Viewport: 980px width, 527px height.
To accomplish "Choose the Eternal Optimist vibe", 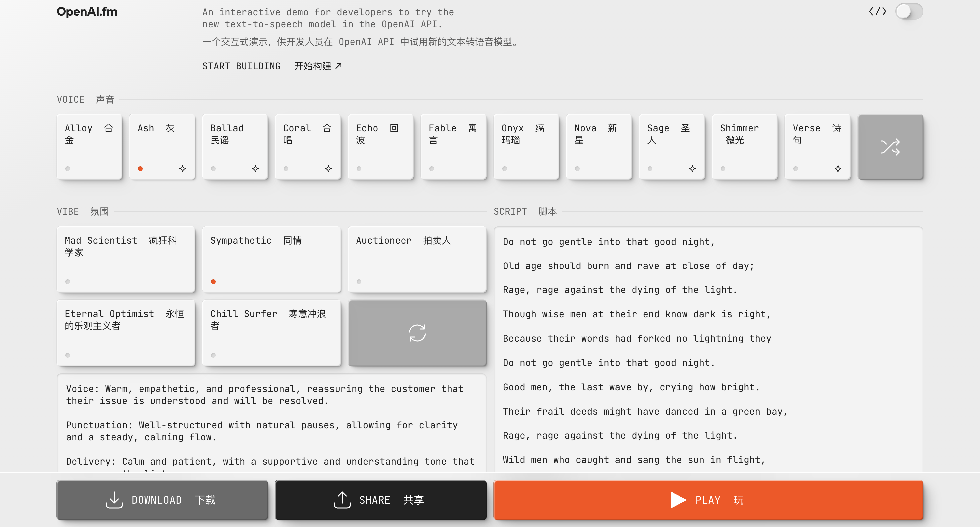I will pyautogui.click(x=126, y=333).
